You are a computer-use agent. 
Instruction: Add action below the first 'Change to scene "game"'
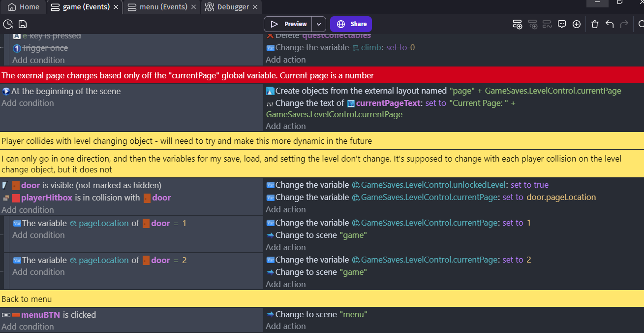286,247
